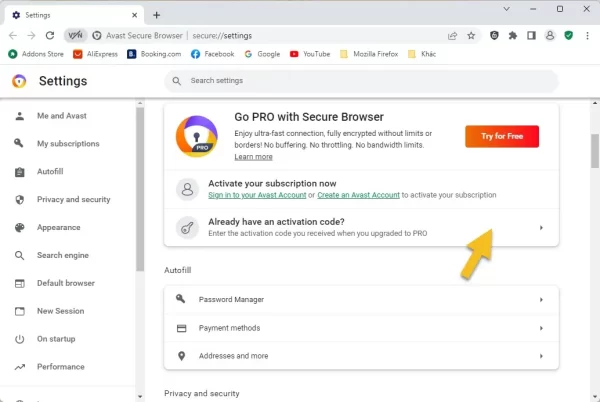Viewport: 600px width, 402px height.
Task: Go forward with the forward arrow
Action: pos(31,36)
